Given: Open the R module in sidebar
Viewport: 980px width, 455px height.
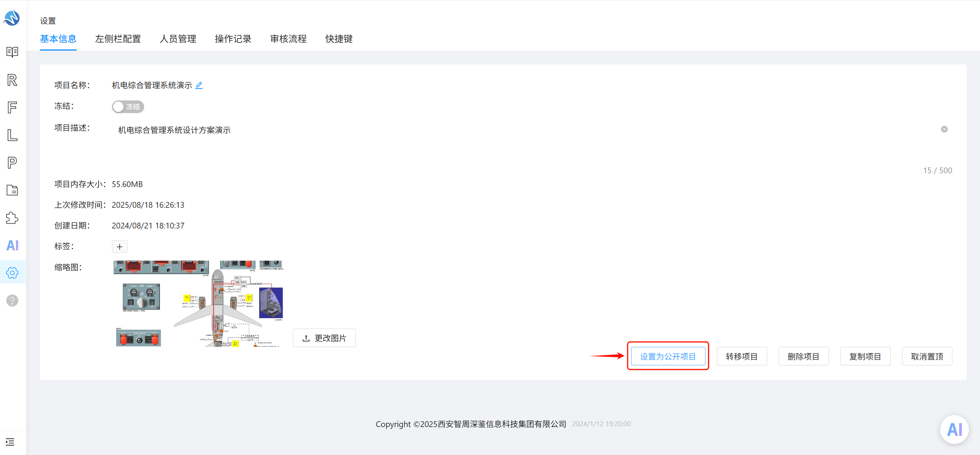Looking at the screenshot, I should pos(12,80).
